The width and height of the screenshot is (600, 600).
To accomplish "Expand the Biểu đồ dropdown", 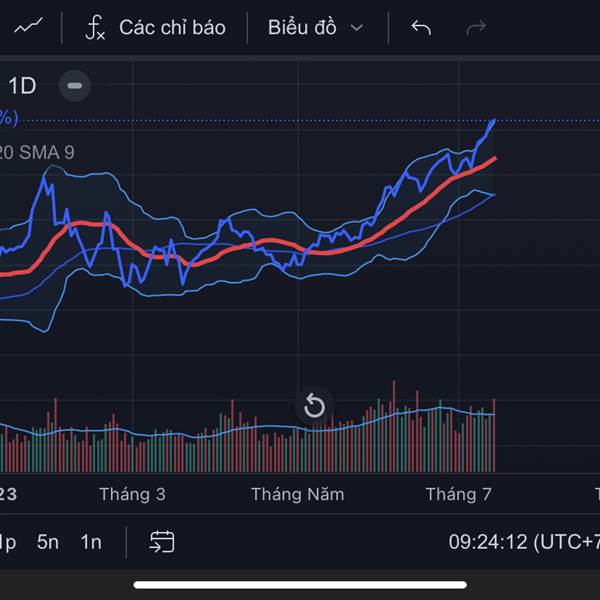I will click(303, 27).
